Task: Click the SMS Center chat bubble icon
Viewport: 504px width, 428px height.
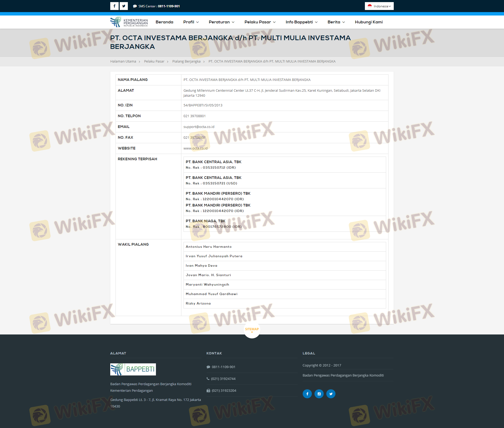Action: (135, 6)
